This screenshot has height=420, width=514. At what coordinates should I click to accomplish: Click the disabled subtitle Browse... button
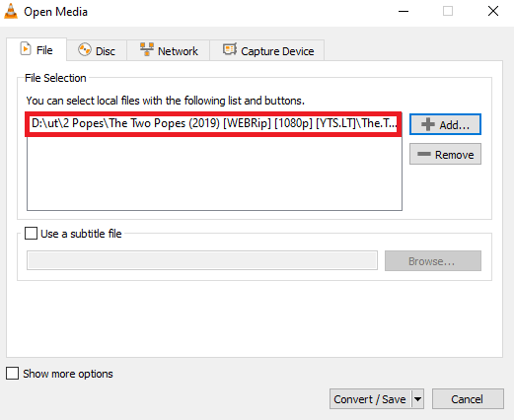click(x=433, y=261)
